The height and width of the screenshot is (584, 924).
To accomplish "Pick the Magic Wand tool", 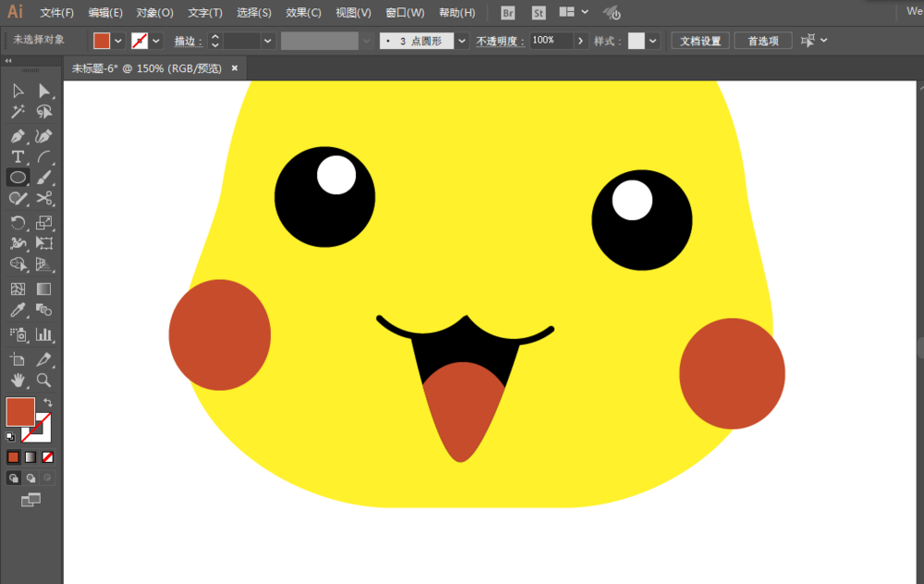I will click(18, 112).
